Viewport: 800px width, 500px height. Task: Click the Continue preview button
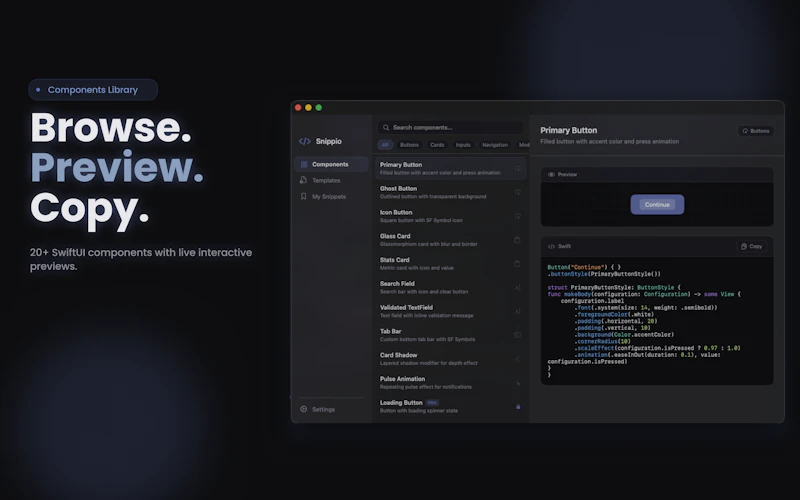coord(657,205)
